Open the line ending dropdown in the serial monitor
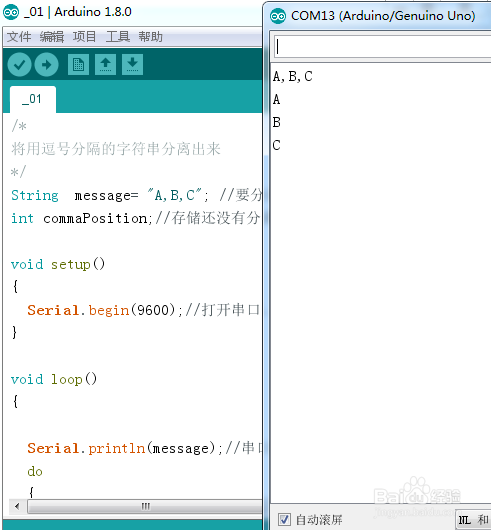Screen dimensions: 491x530 point(473,520)
